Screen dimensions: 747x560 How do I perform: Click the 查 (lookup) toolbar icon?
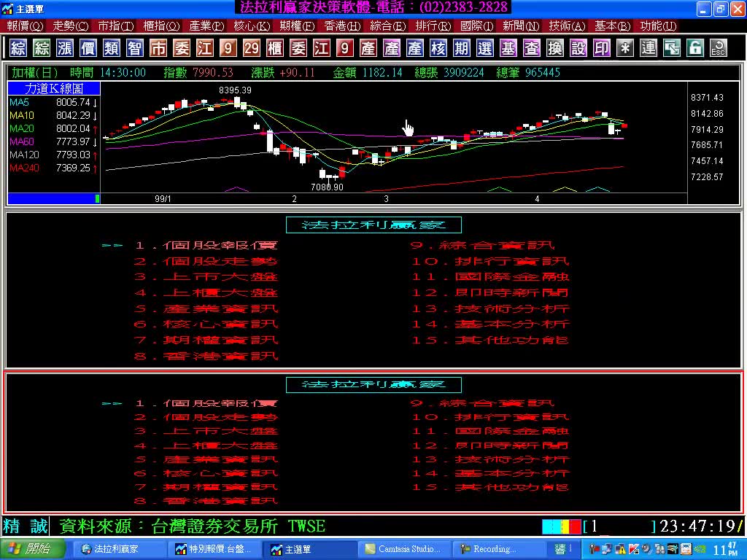(x=532, y=48)
